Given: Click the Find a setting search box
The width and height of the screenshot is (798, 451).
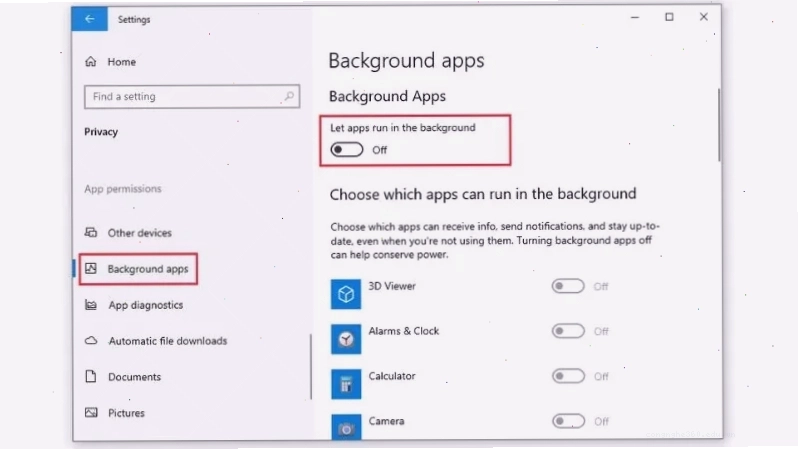Looking at the screenshot, I should [192, 96].
